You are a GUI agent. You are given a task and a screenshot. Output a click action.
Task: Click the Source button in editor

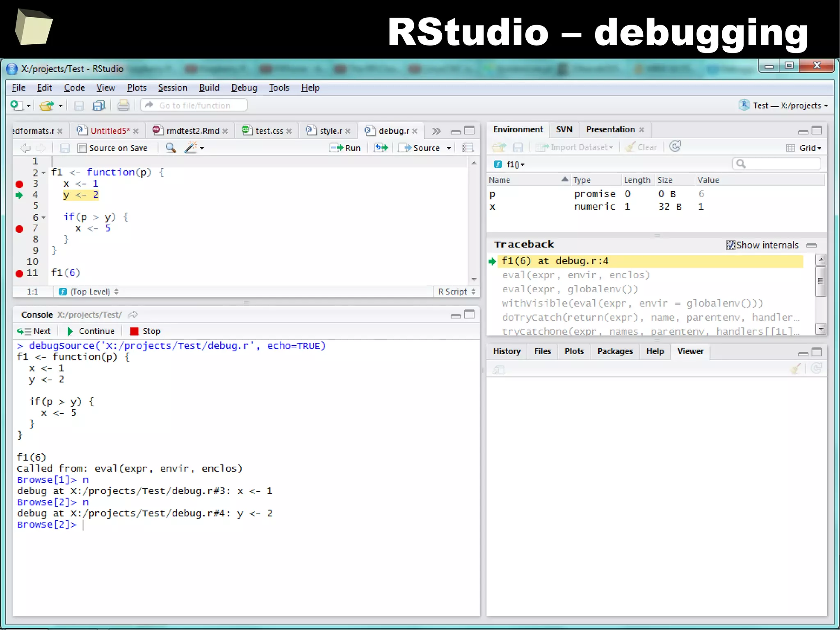(x=420, y=148)
